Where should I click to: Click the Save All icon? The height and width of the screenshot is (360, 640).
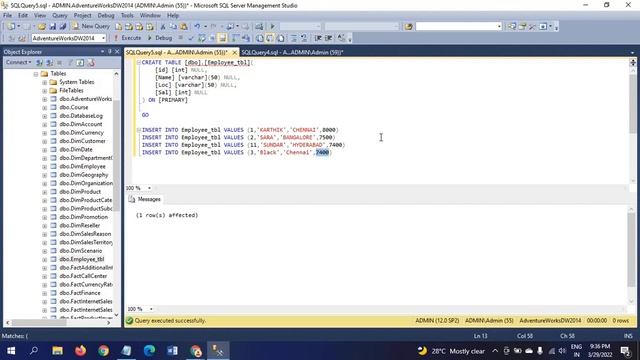pos(63,27)
